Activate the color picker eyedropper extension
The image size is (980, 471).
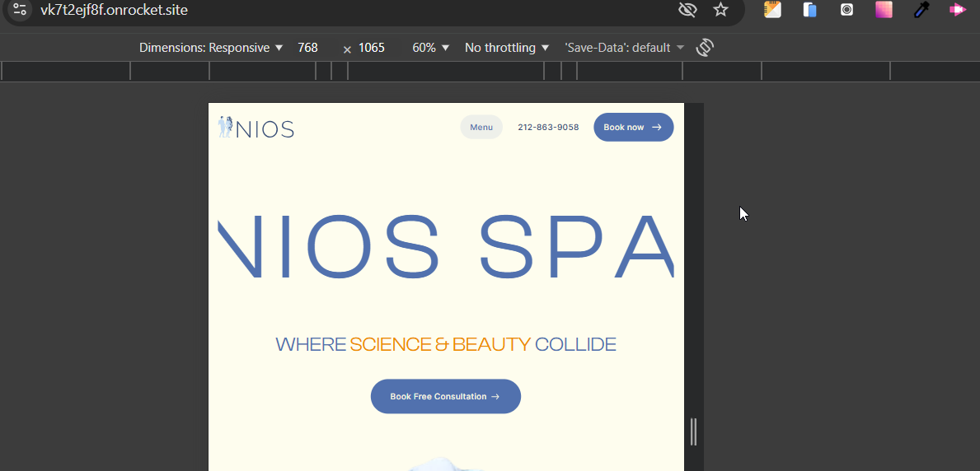[x=921, y=10]
